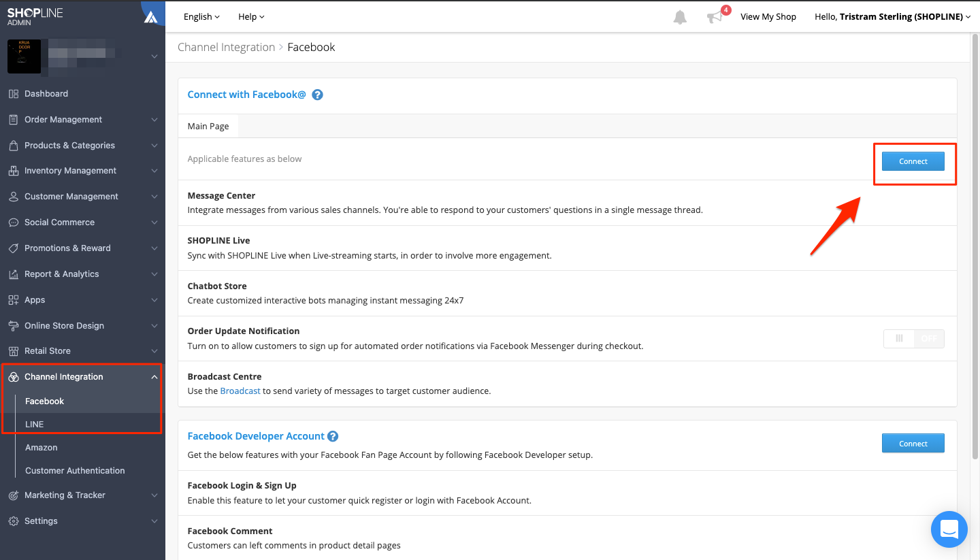Click the Products & Categories bag icon
The width and height of the screenshot is (980, 560).
(x=13, y=146)
